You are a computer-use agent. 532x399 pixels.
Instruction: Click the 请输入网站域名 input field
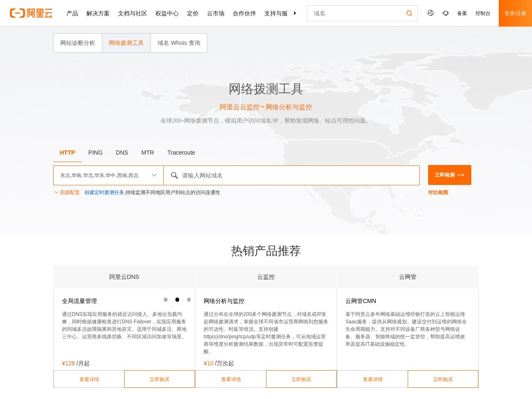point(291,175)
